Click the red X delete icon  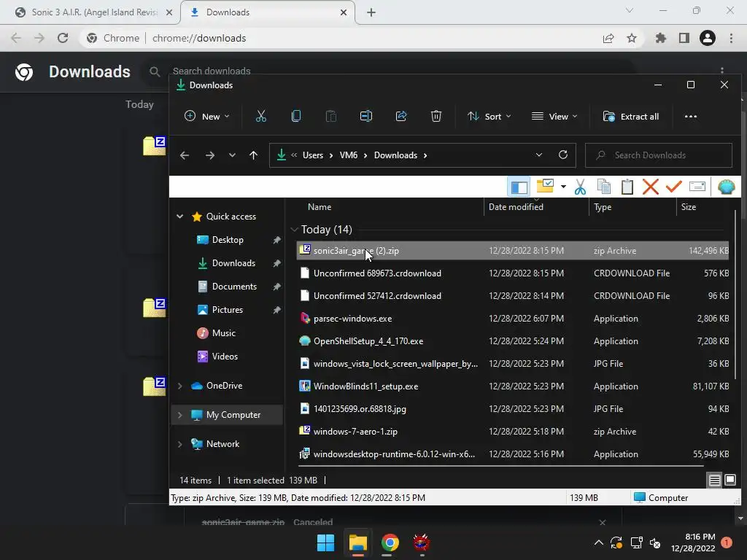tap(650, 187)
